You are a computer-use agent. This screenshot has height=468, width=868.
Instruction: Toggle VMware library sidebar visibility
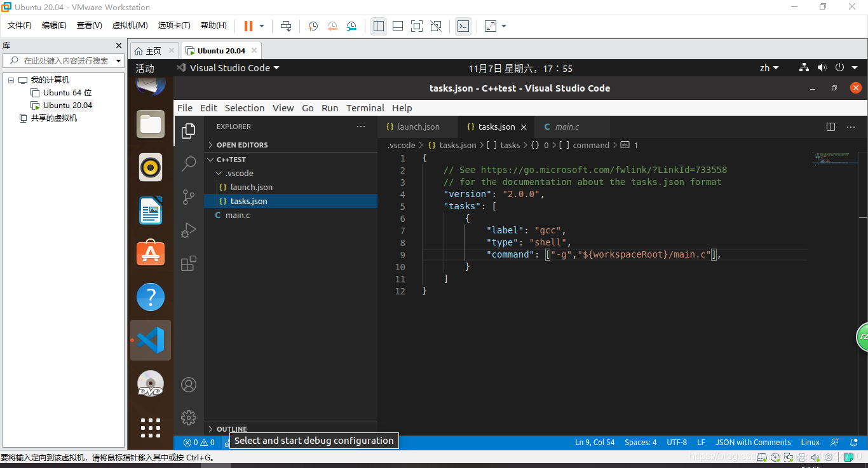coord(379,26)
